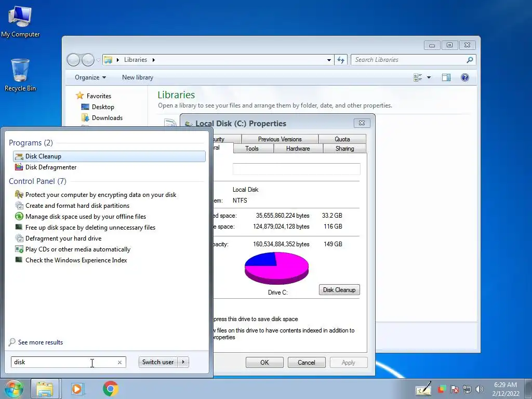Open the Recycle Bin desktop icon
This screenshot has width=532, height=399.
(20, 75)
